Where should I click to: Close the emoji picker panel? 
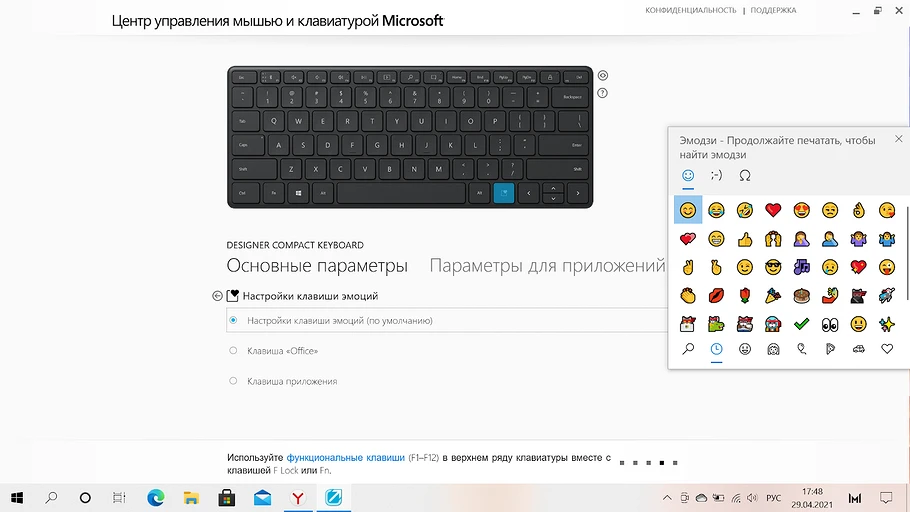pos(898,139)
